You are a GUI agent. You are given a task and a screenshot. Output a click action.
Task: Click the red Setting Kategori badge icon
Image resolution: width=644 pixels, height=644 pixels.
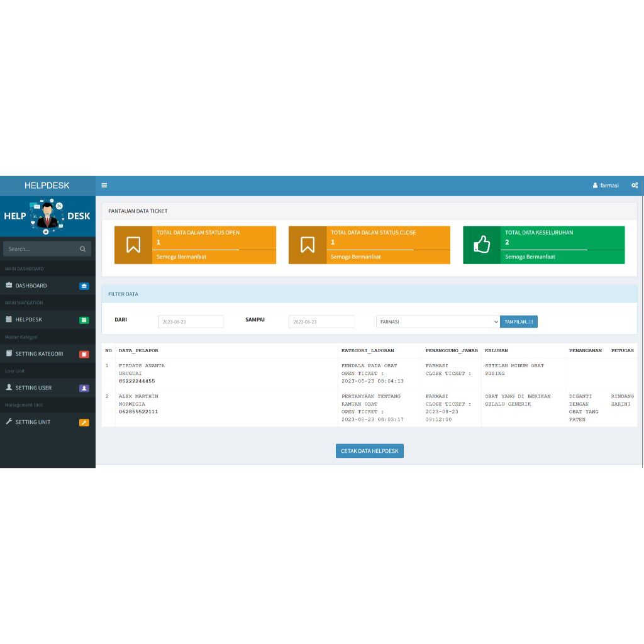[85, 353]
